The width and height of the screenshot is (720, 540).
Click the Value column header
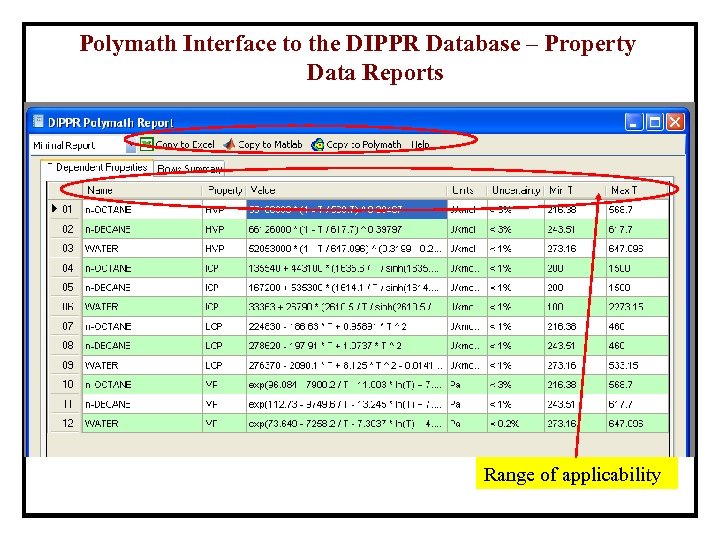(x=347, y=190)
